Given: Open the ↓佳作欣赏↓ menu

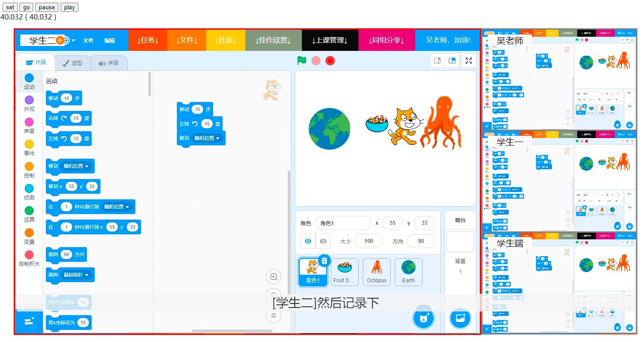Looking at the screenshot, I should tap(274, 40).
